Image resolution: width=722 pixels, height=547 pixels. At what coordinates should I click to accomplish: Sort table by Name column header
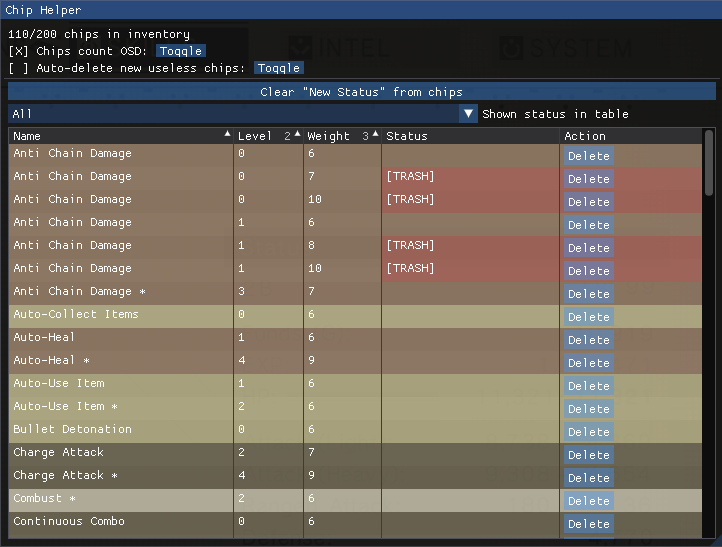[x=122, y=136]
